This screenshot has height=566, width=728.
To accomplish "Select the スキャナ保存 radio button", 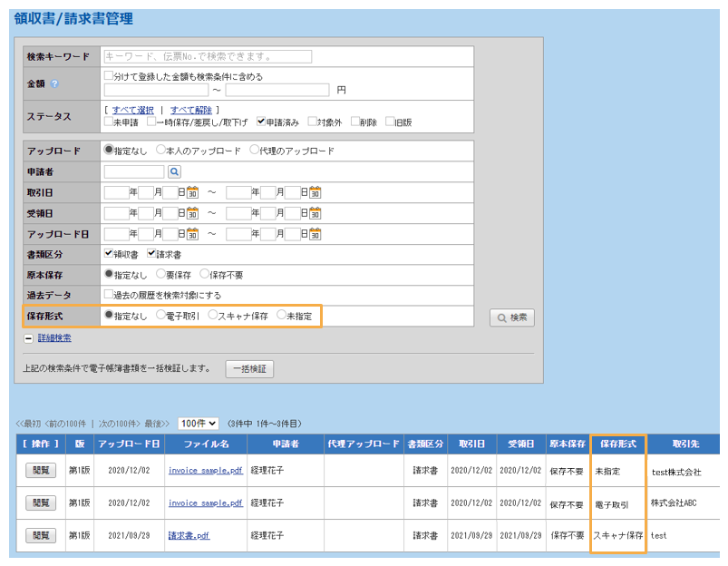I will pos(213,316).
